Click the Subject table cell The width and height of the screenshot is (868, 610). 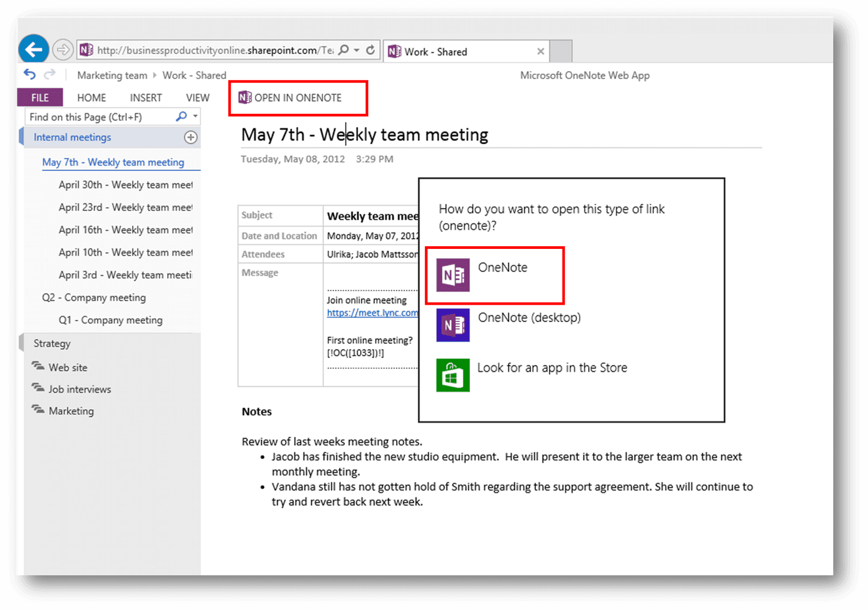pyautogui.click(x=280, y=215)
